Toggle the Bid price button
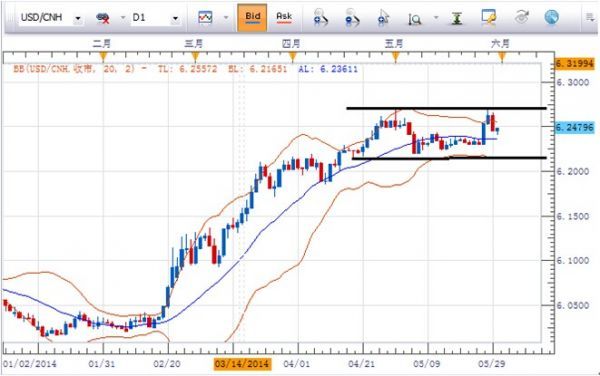Image resolution: width=600 pixels, height=376 pixels. (252, 18)
